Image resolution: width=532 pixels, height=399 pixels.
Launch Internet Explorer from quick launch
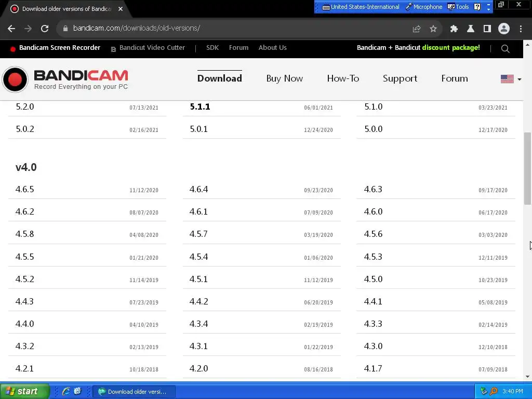click(x=66, y=391)
